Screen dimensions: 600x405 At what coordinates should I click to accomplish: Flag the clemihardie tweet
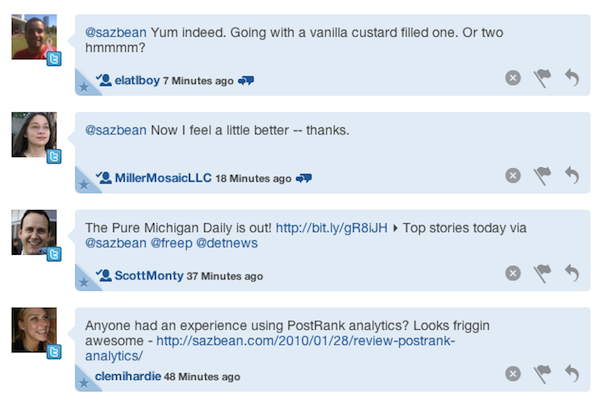(543, 373)
